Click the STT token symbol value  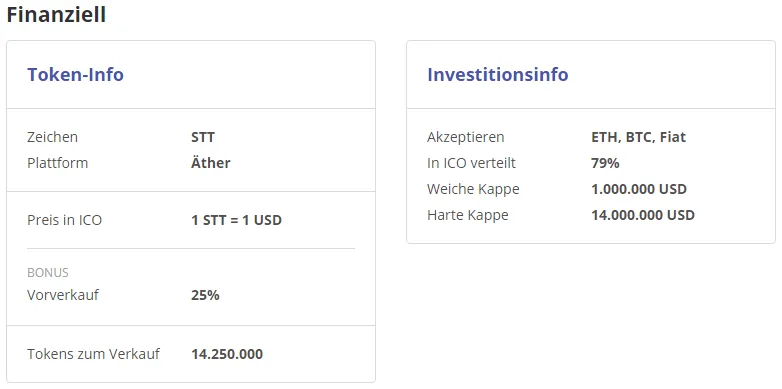203,137
